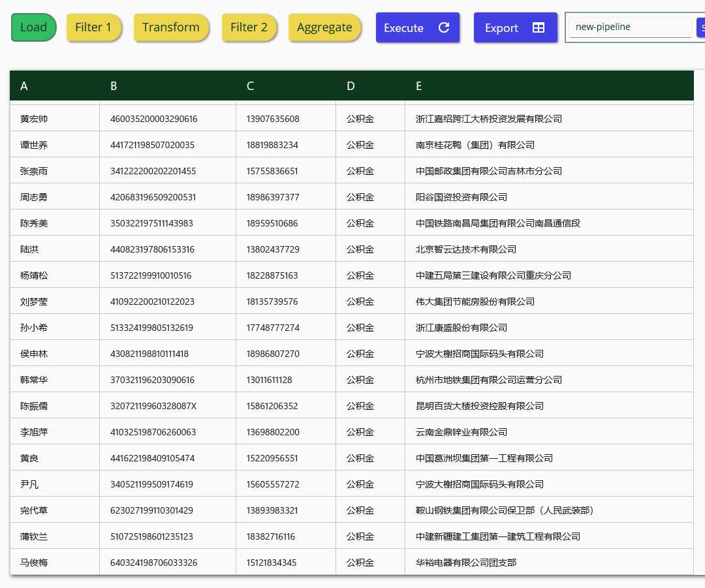The width and height of the screenshot is (705, 588).
Task: Click phone cell 18986397377
Action: tap(286, 197)
